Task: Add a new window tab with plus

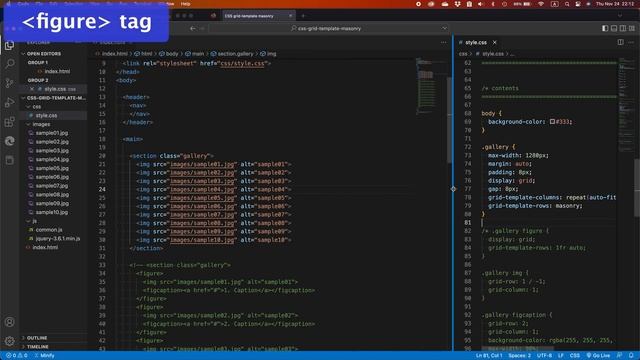Action: coord(303,16)
